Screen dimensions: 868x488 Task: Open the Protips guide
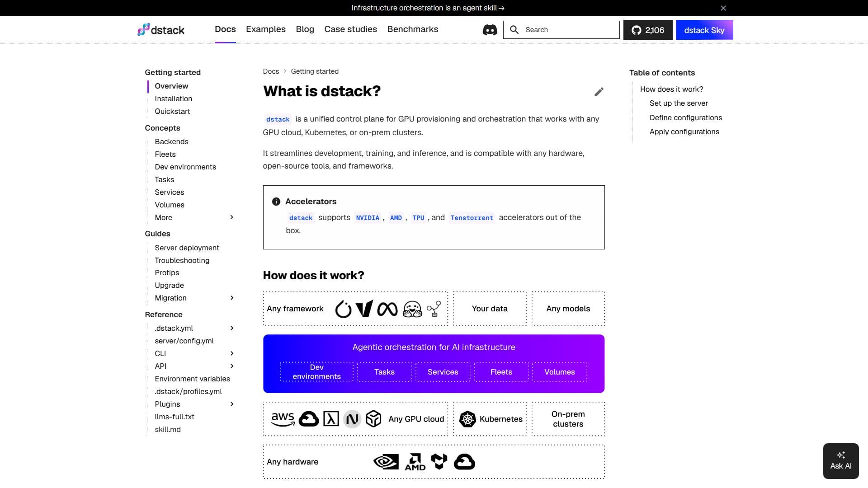167,272
